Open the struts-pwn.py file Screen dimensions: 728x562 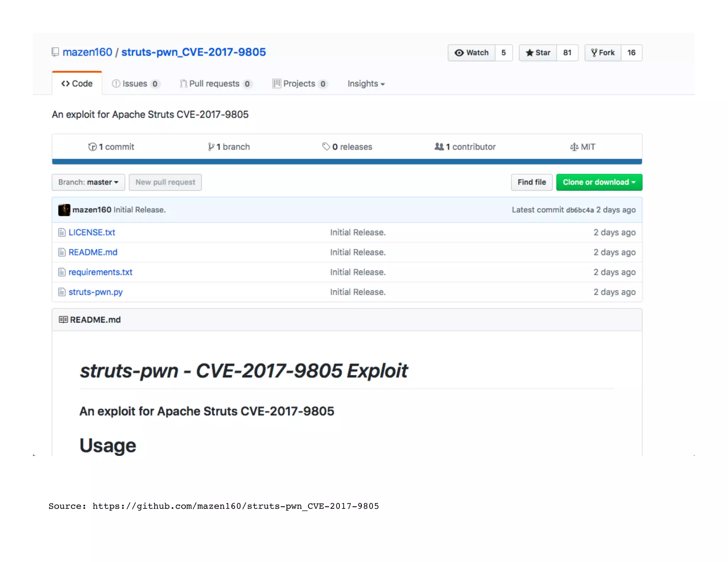click(96, 292)
